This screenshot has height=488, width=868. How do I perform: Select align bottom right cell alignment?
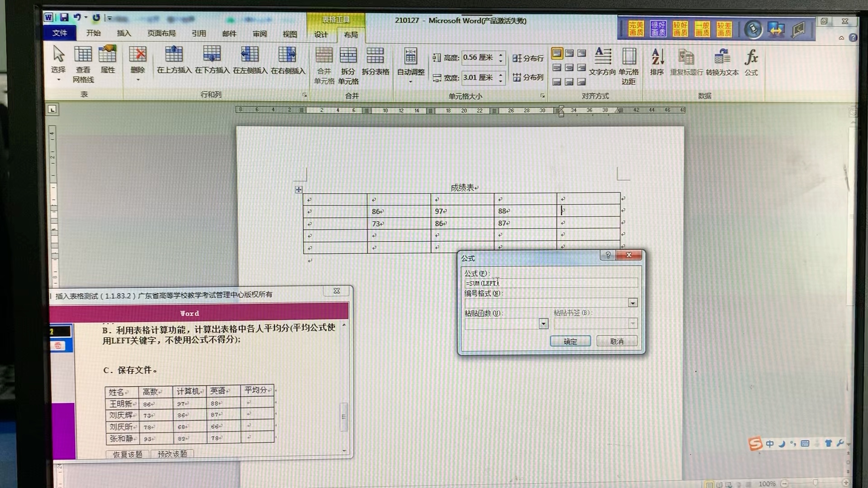point(581,82)
